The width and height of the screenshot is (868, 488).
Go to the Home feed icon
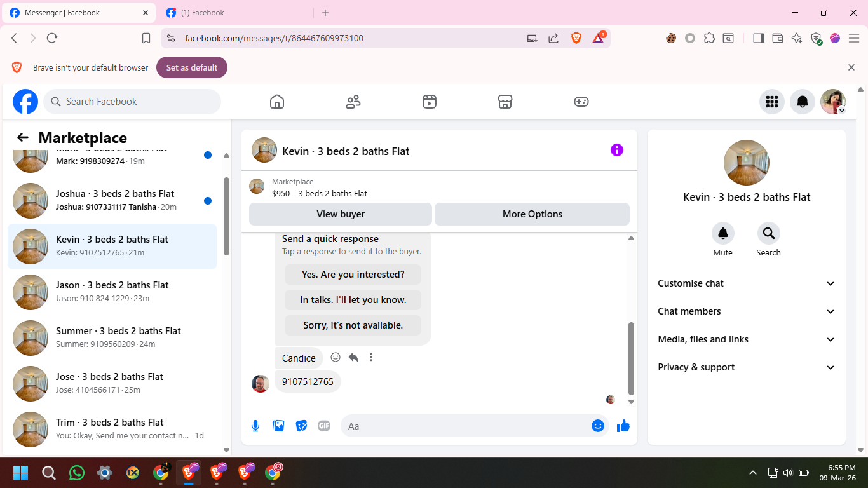pos(277,102)
